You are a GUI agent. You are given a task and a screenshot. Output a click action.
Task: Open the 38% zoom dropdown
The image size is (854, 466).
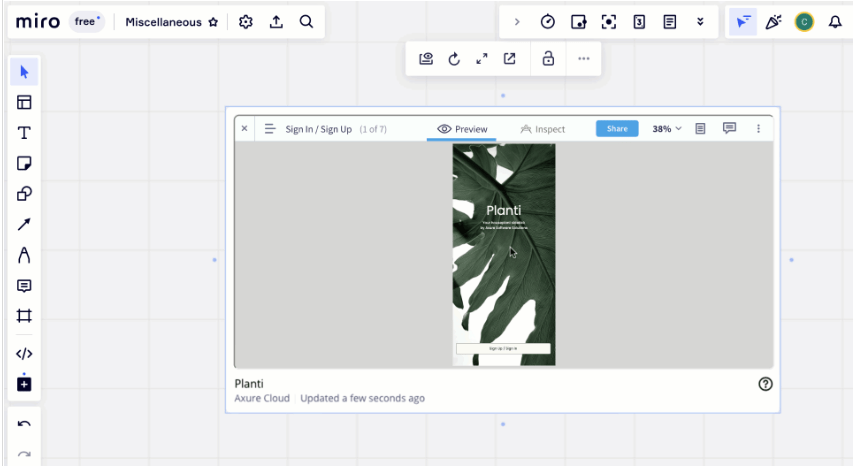pos(667,129)
